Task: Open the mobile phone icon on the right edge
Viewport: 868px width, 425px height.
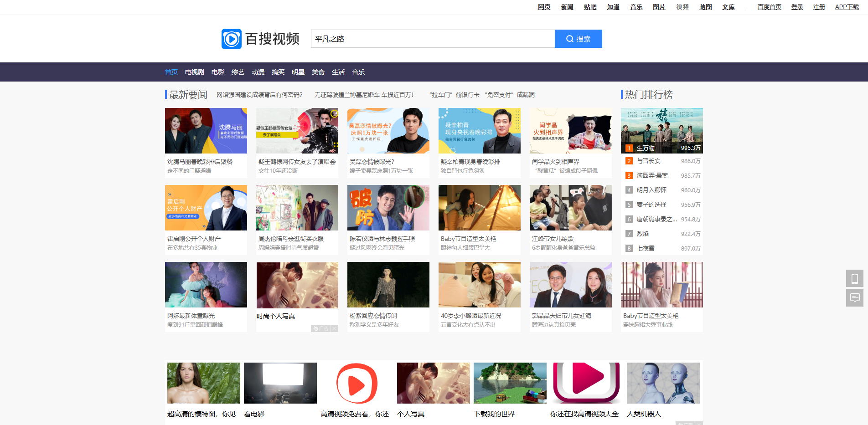Action: pos(854,278)
